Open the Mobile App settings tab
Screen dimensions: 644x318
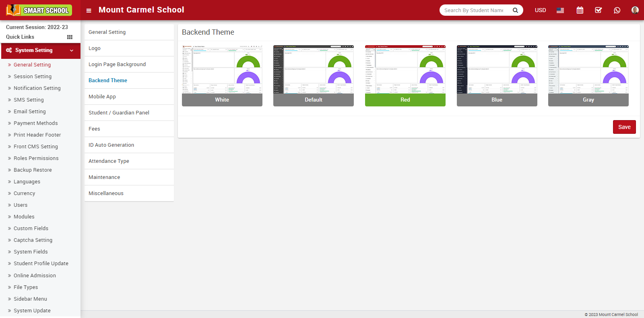pyautogui.click(x=102, y=97)
